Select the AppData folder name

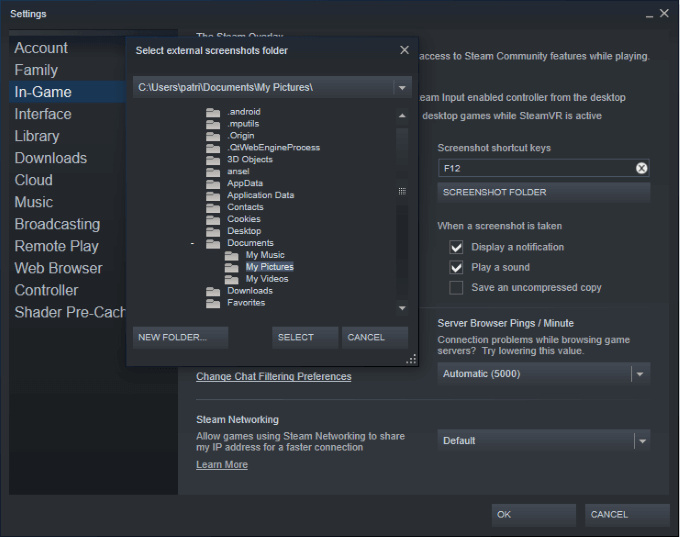[245, 183]
